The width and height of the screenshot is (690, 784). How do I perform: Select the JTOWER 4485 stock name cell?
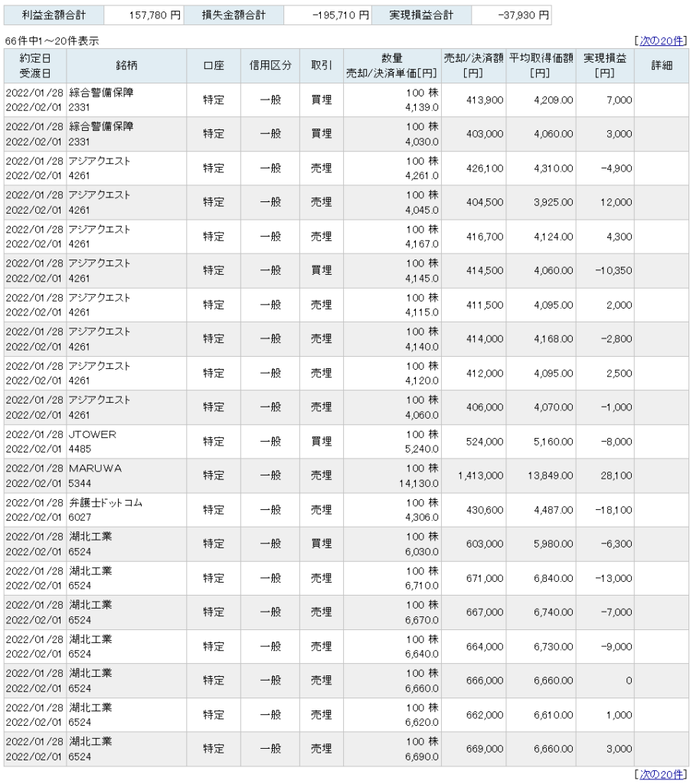click(x=126, y=442)
